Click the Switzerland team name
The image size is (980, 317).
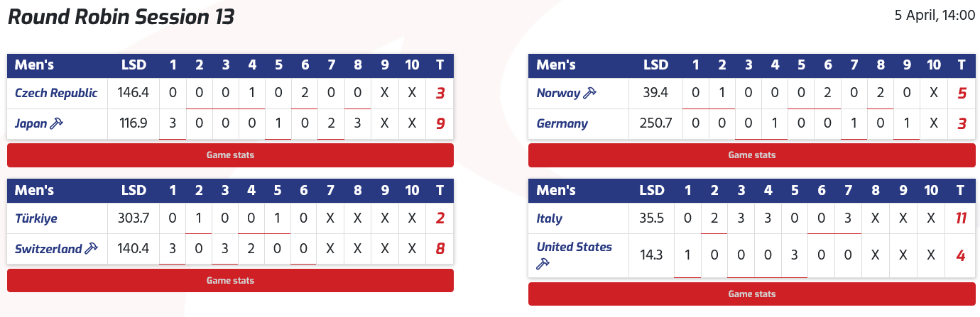coord(48,249)
